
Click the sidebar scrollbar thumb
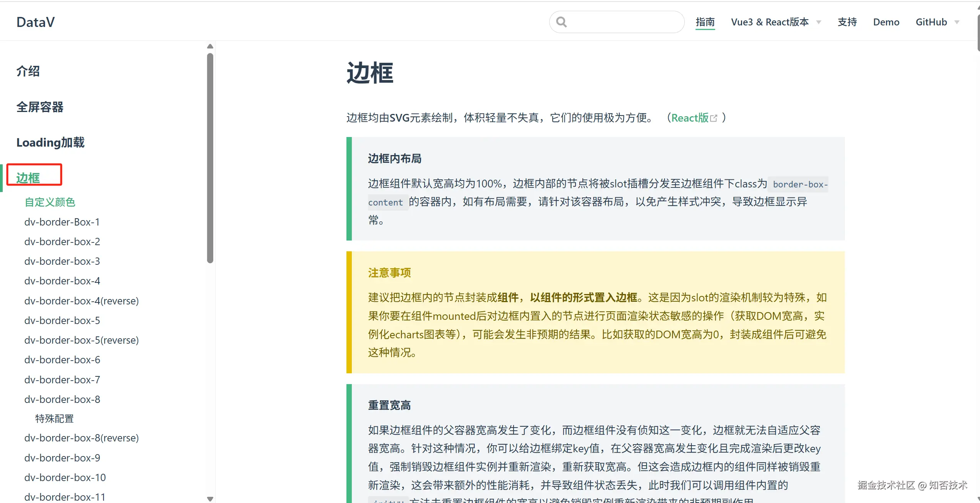pyautogui.click(x=210, y=158)
